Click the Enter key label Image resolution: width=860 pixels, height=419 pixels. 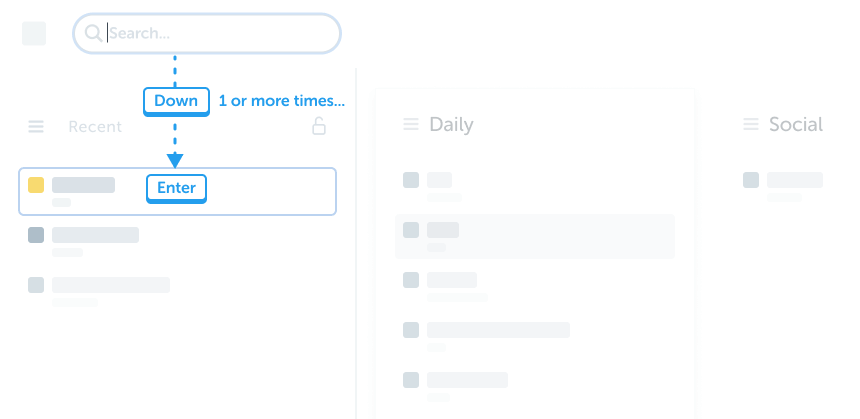(x=176, y=188)
